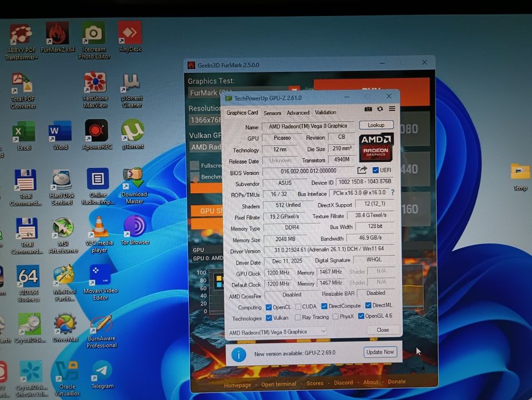
Task: Click Driver Version field value
Action: [x=329, y=249]
